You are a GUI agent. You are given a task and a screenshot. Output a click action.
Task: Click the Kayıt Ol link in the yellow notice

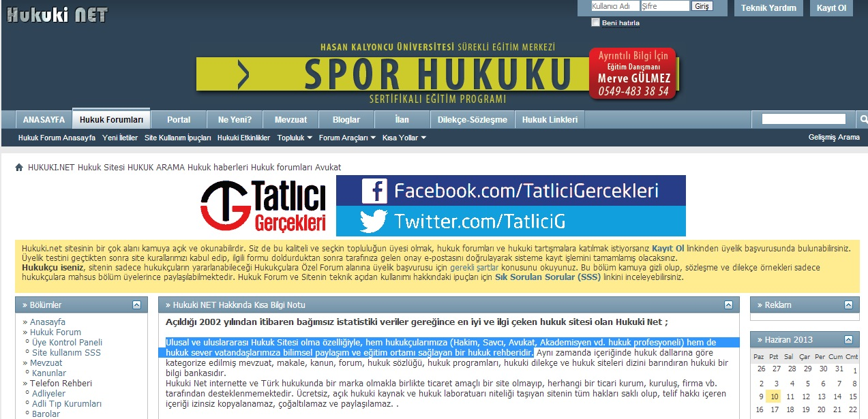pyautogui.click(x=668, y=248)
